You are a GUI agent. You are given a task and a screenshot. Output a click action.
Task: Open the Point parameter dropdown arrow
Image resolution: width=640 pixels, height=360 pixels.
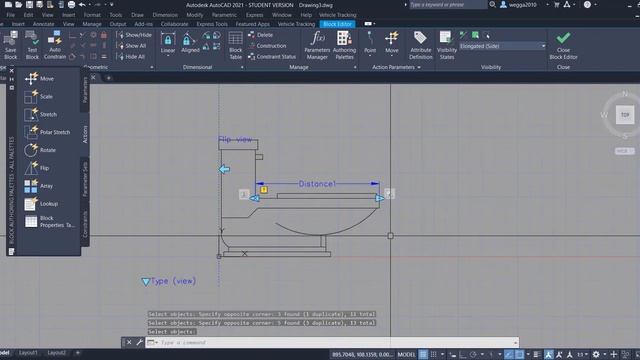(x=370, y=55)
